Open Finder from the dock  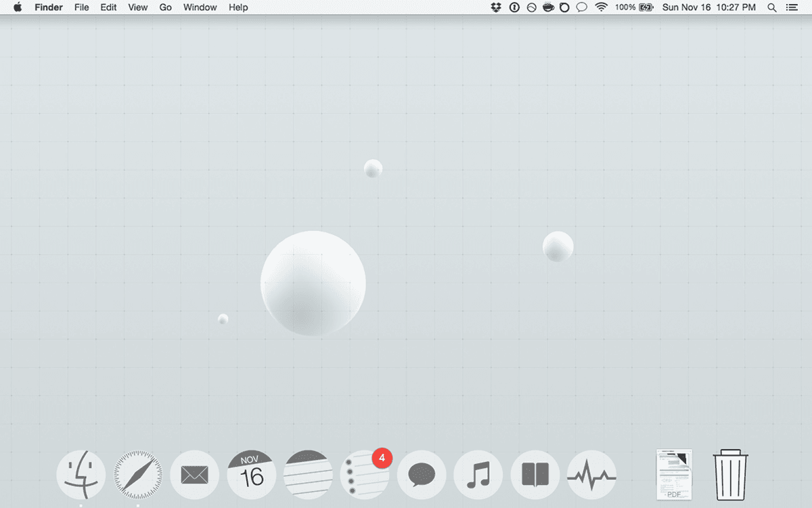tap(81, 475)
